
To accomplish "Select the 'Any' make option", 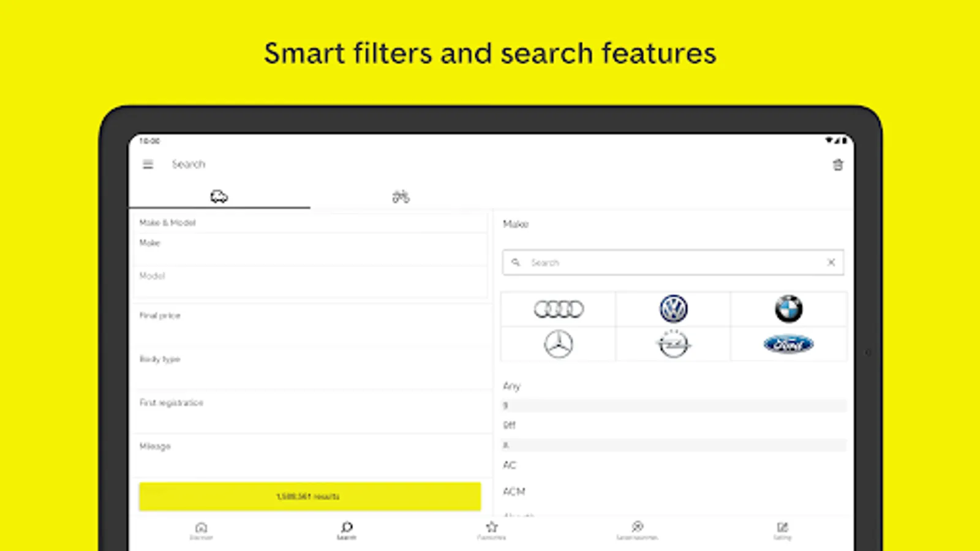I will pyautogui.click(x=512, y=386).
